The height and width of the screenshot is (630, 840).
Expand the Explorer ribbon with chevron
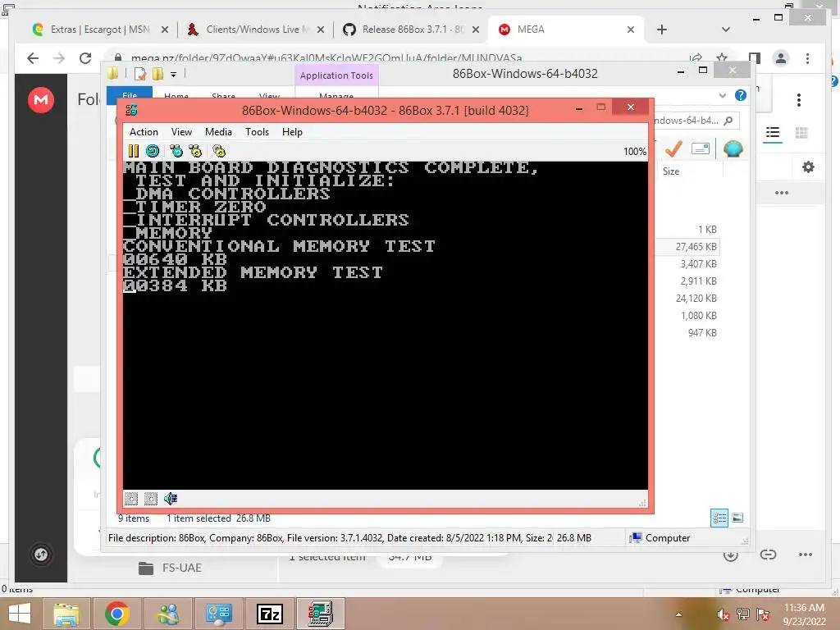(723, 95)
